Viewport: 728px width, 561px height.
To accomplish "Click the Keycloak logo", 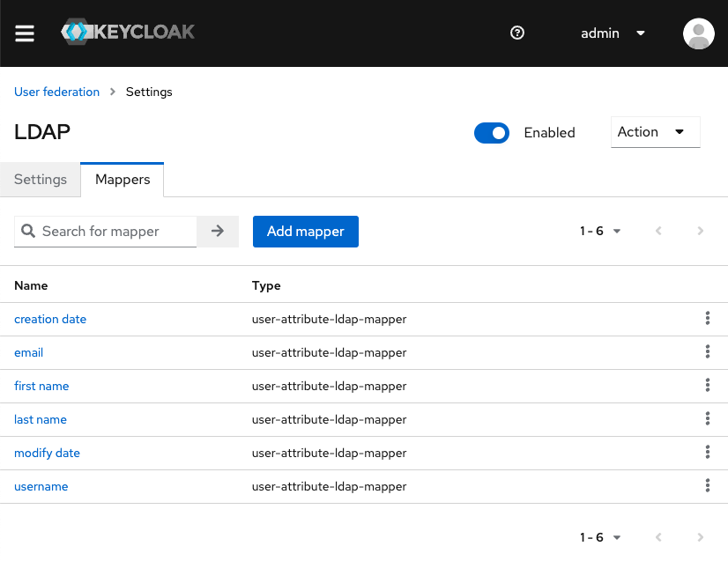I will point(128,33).
